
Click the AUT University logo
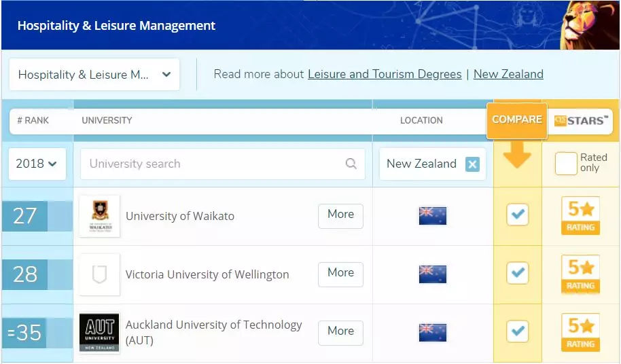click(99, 333)
